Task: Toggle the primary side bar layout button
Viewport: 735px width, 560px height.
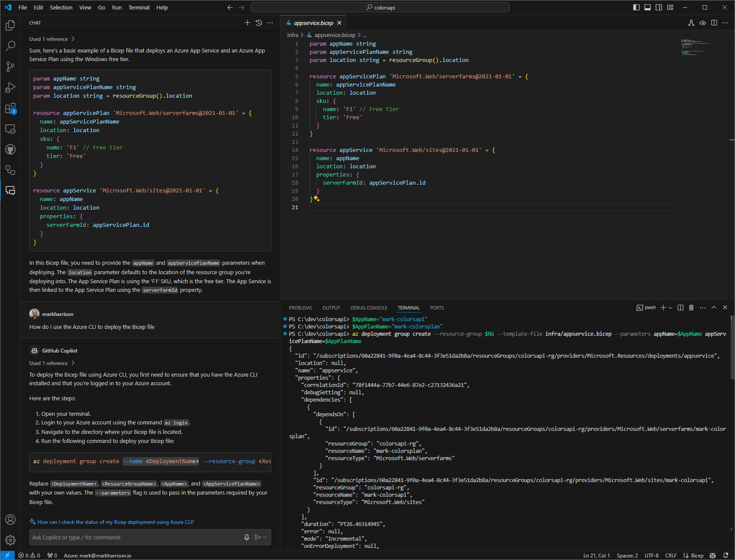Action: [x=636, y=7]
